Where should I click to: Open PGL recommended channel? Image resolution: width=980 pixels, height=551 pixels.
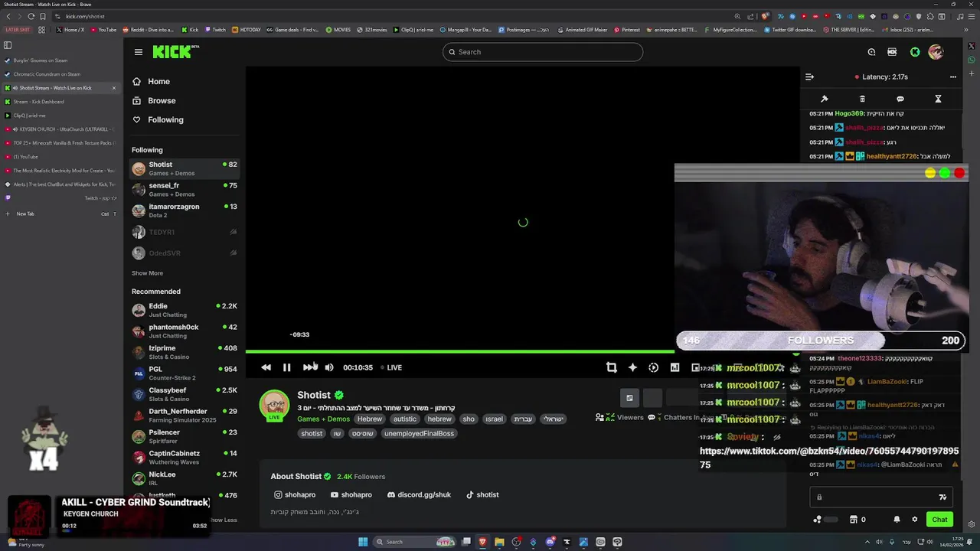coord(184,373)
